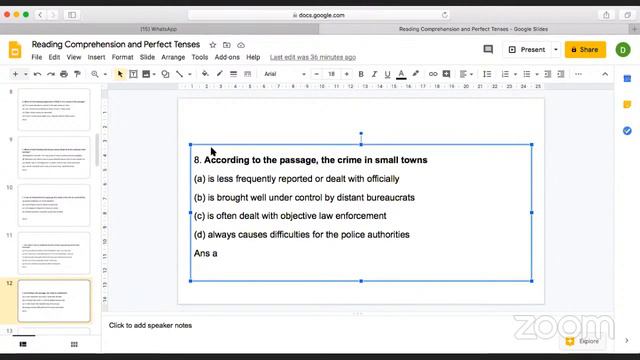Click the Border weight icon
Viewport: 640px width, 360px height.
tap(233, 74)
